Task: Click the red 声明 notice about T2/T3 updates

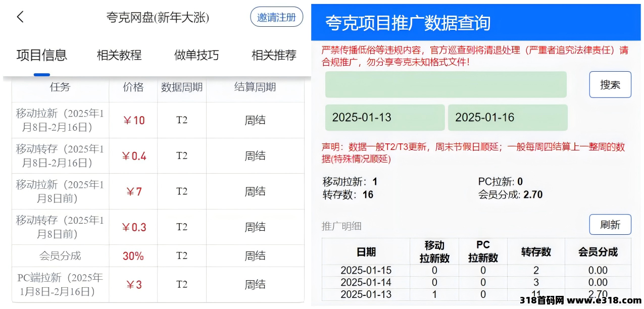Action: (473, 153)
